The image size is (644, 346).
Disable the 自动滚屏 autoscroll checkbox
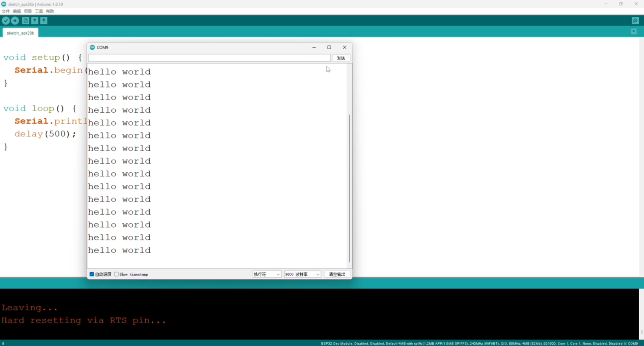pos(92,274)
